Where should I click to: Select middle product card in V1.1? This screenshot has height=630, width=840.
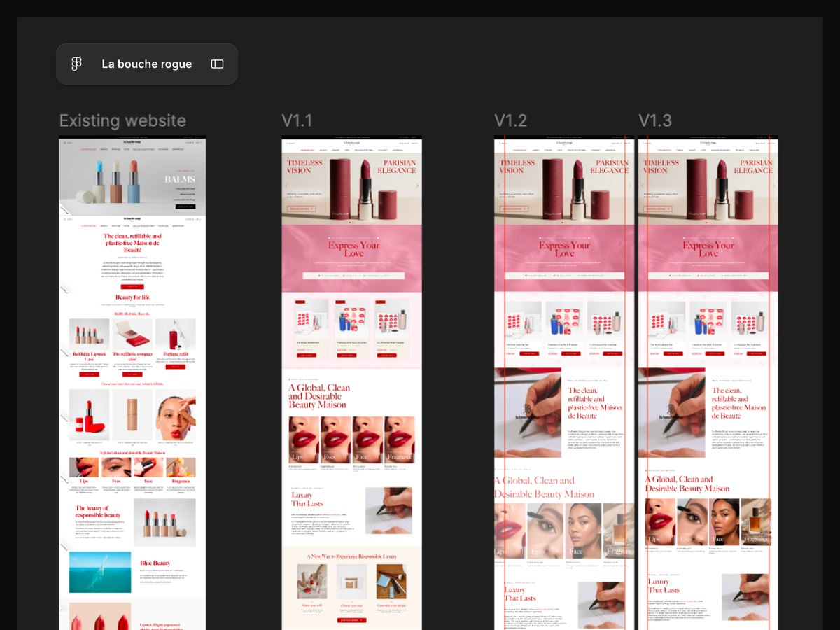351,330
